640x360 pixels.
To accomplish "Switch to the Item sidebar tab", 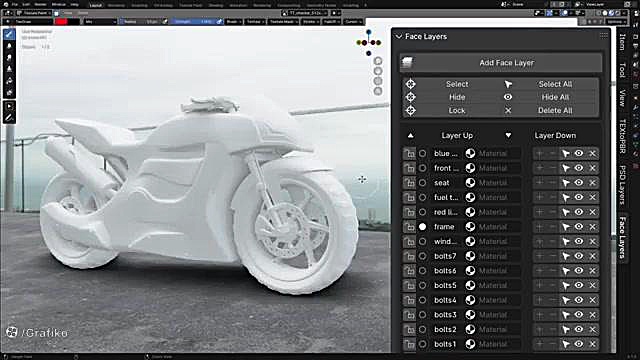I will tap(622, 42).
